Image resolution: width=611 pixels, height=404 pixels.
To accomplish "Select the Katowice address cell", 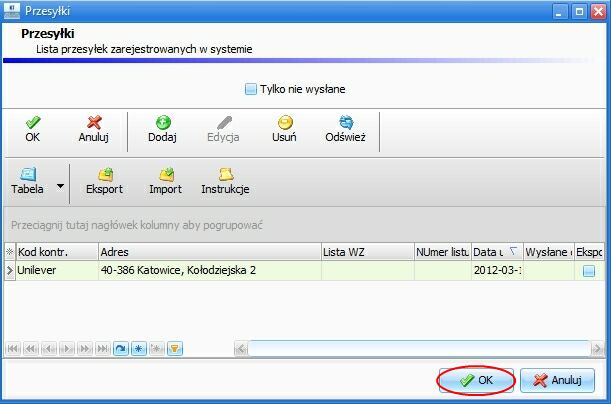I will point(210,270).
